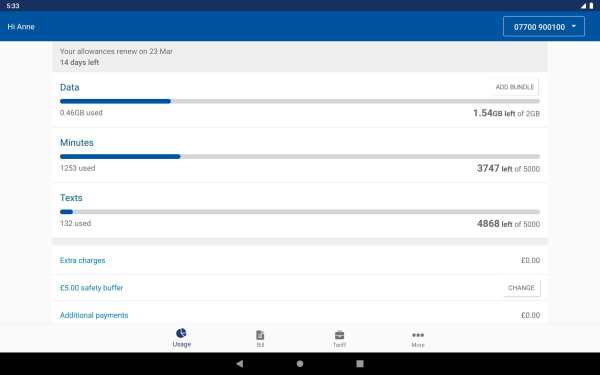Tap the '1.54GB left of 2GB' text
This screenshot has height=375, width=600.
(506, 113)
